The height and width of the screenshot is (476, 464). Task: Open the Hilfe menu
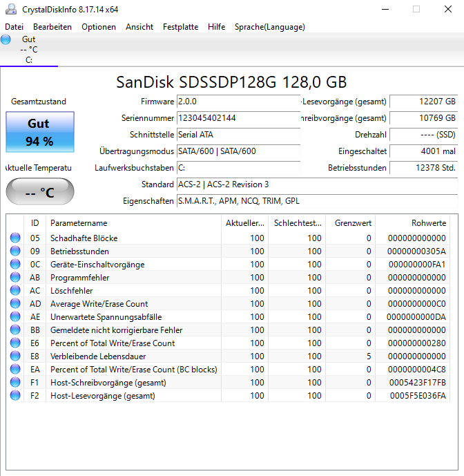pyautogui.click(x=216, y=27)
